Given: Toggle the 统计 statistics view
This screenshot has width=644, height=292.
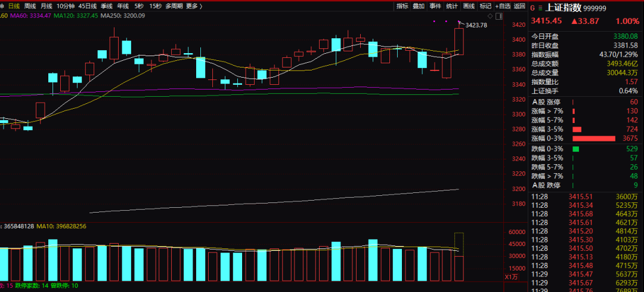Looking at the screenshot, I should click(451, 6).
